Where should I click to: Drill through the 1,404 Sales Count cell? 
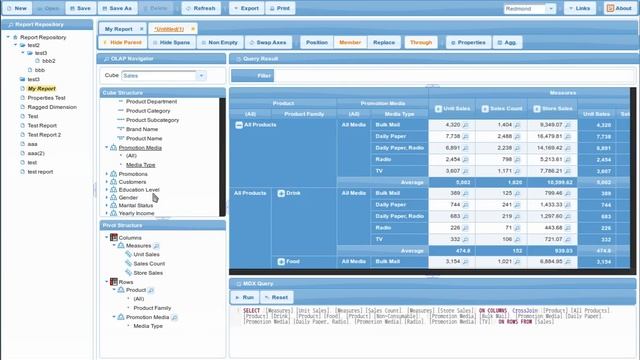point(517,125)
